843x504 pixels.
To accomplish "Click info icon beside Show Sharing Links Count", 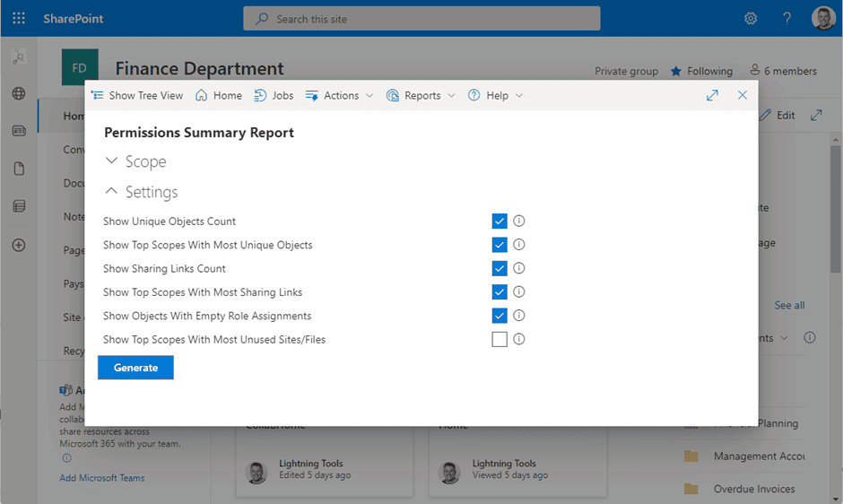I will 518,268.
